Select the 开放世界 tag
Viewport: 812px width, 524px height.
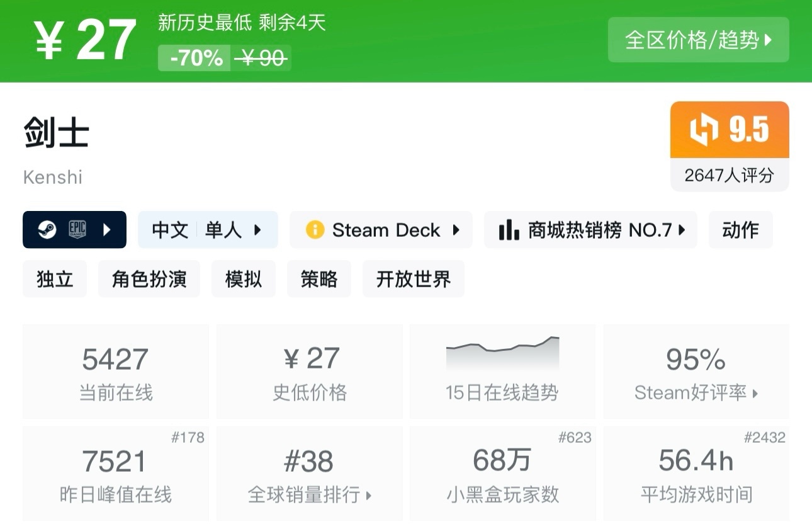[x=413, y=279]
